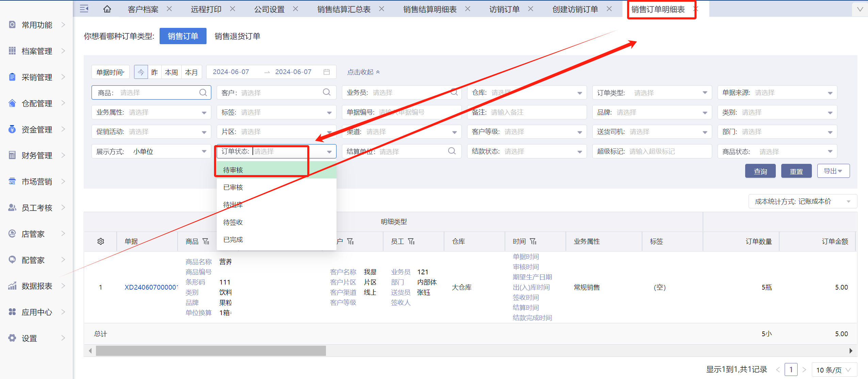Collapse the sidebar menu toggle icon
The image size is (868, 379).
tap(84, 9)
